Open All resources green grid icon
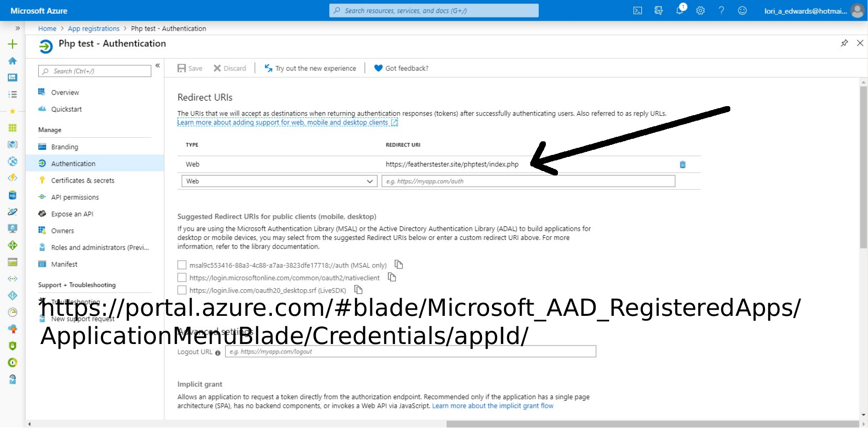 tap(13, 128)
